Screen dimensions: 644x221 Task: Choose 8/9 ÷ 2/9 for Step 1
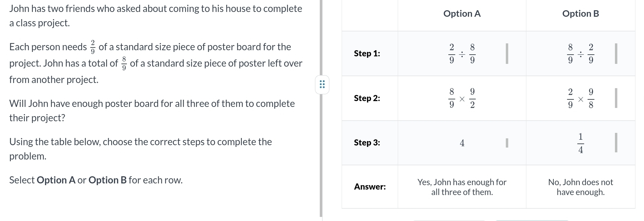(580, 54)
